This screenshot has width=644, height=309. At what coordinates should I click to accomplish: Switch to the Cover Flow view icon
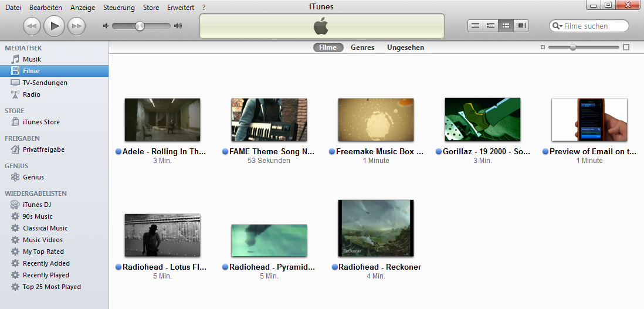521,25
